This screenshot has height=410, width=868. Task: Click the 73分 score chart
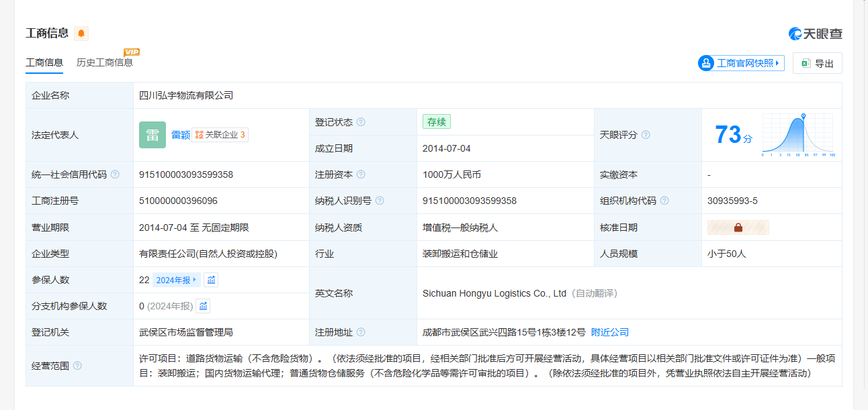coord(798,135)
